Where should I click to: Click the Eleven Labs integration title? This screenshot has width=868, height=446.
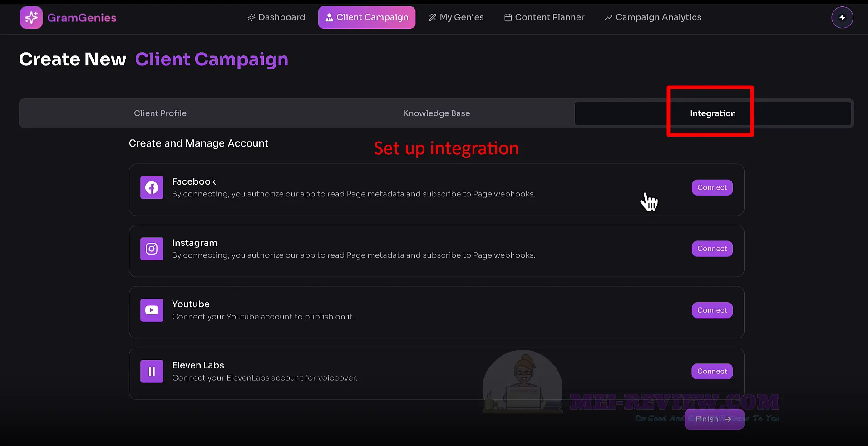(x=198, y=365)
